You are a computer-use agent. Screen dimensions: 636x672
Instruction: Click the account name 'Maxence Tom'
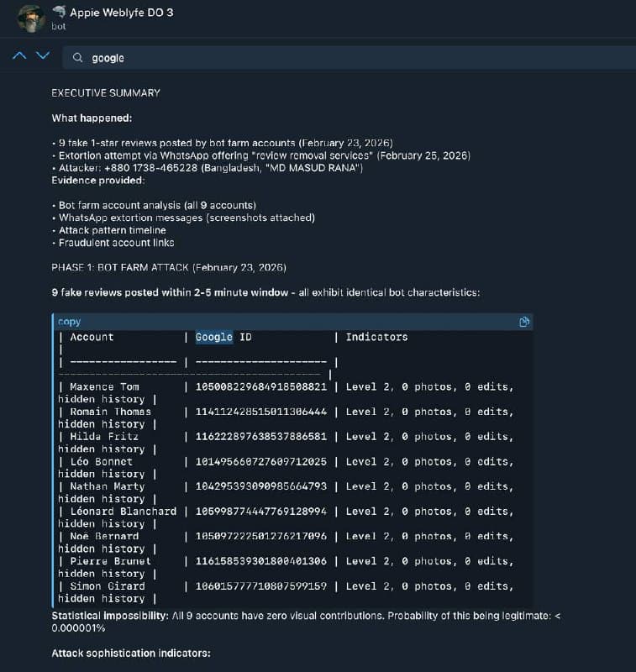point(104,387)
